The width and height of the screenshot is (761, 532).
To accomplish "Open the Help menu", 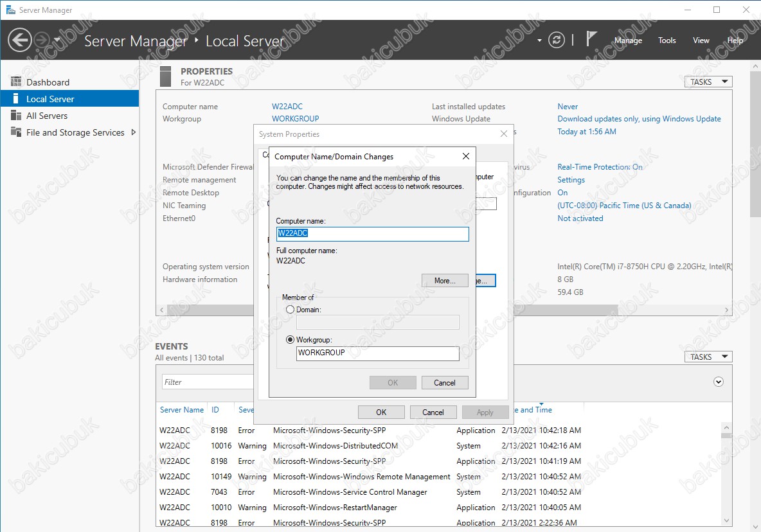I will pyautogui.click(x=735, y=40).
